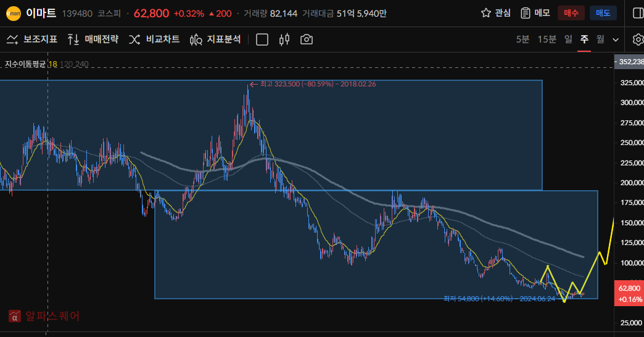The image size is (644, 337).
Task: Click 지수이동평균 indicator label
Action: (x=25, y=64)
